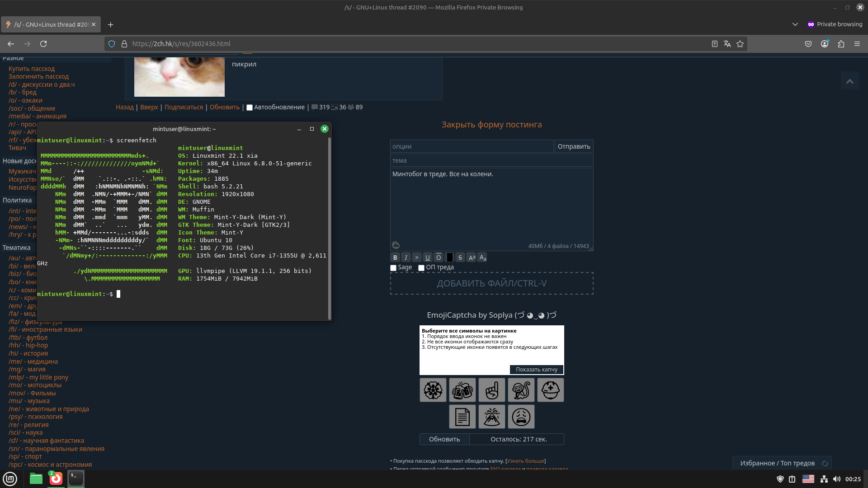
Task: Click the Bold formatting button
Action: 395,258
